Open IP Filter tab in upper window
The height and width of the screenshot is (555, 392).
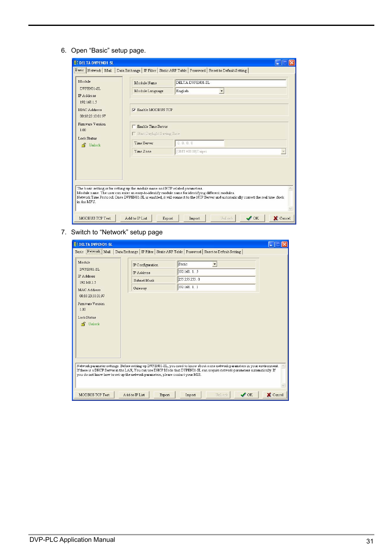point(150,71)
